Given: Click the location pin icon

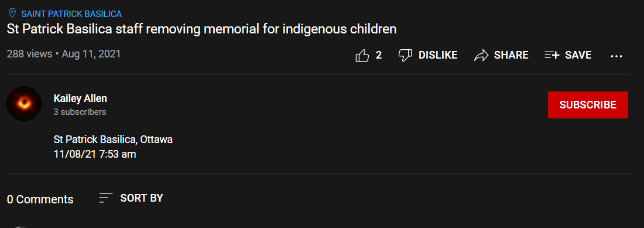Looking at the screenshot, I should tap(12, 13).
